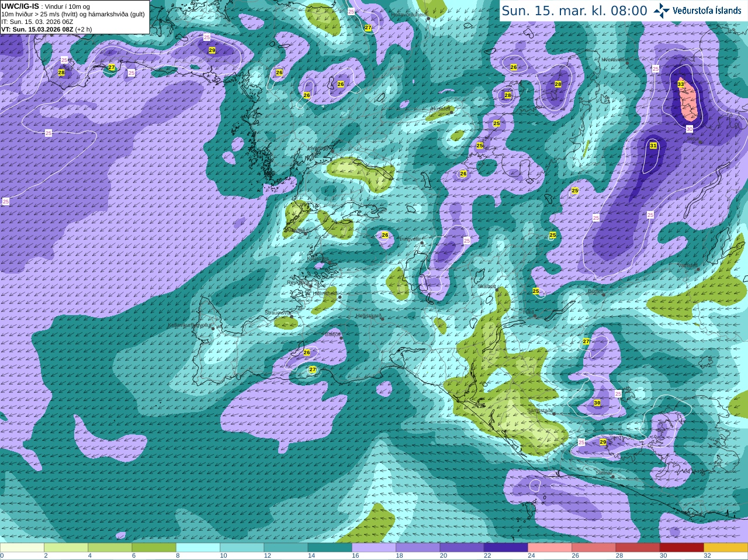Click the Steinar station label

[x=603, y=472]
